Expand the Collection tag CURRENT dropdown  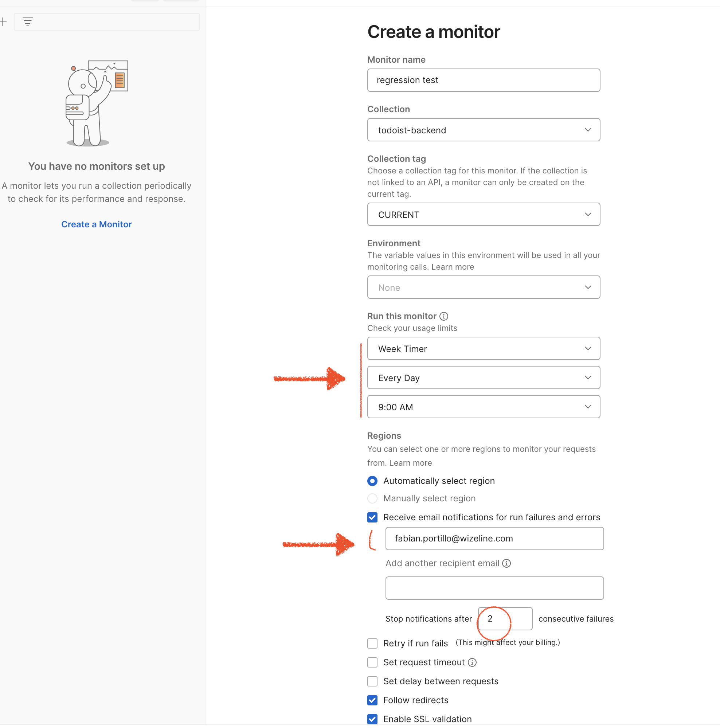tap(484, 214)
